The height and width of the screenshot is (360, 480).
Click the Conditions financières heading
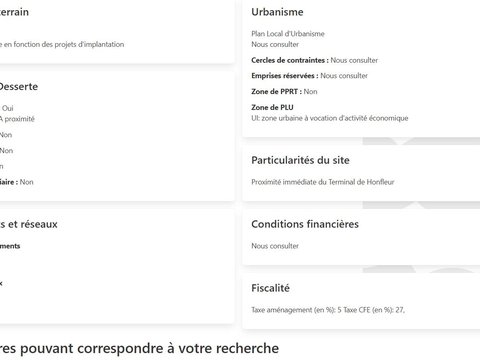pos(305,224)
